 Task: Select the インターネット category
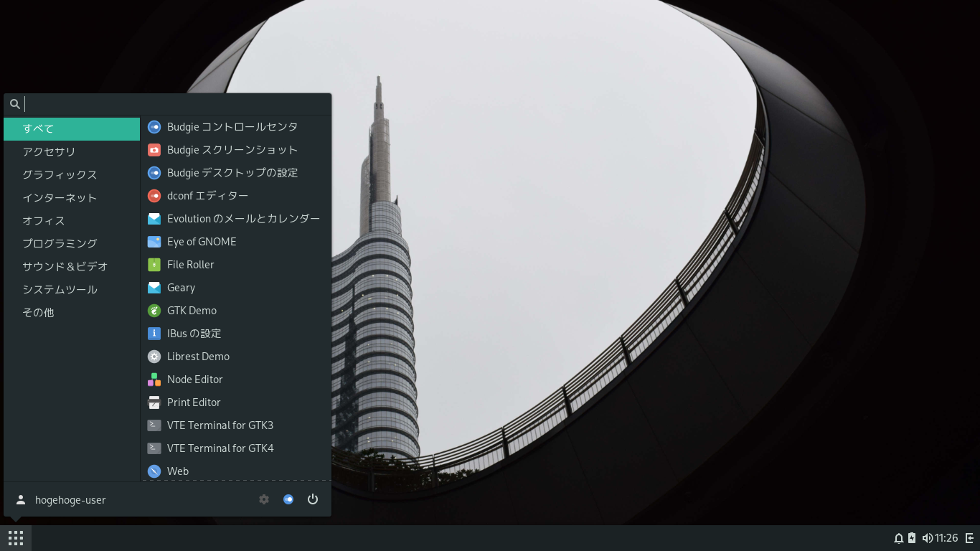pyautogui.click(x=72, y=198)
